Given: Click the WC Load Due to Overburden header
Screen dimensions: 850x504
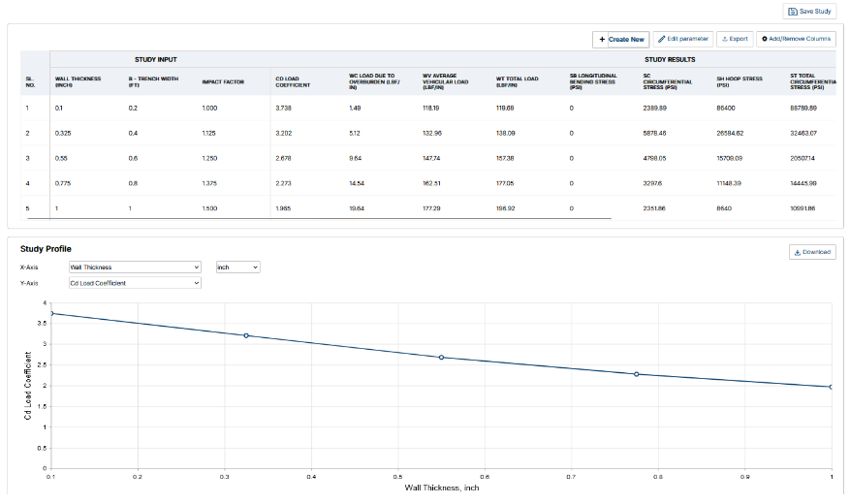Looking at the screenshot, I should (x=374, y=81).
